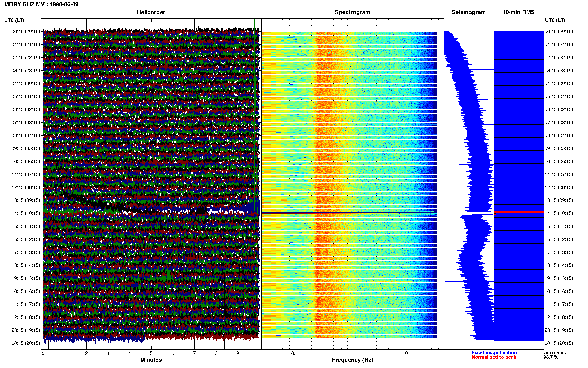Click the green spike at the helicorder's top right

(254, 24)
